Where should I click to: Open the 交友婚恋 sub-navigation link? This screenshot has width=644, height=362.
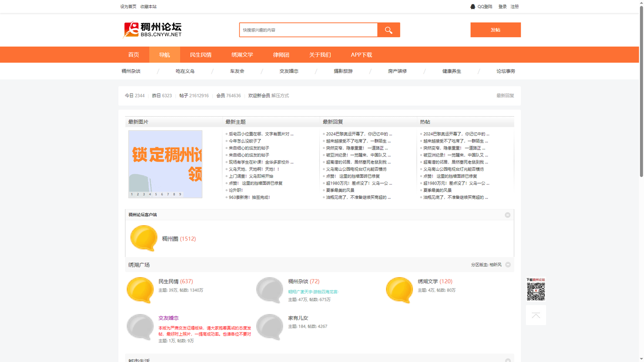[289, 71]
